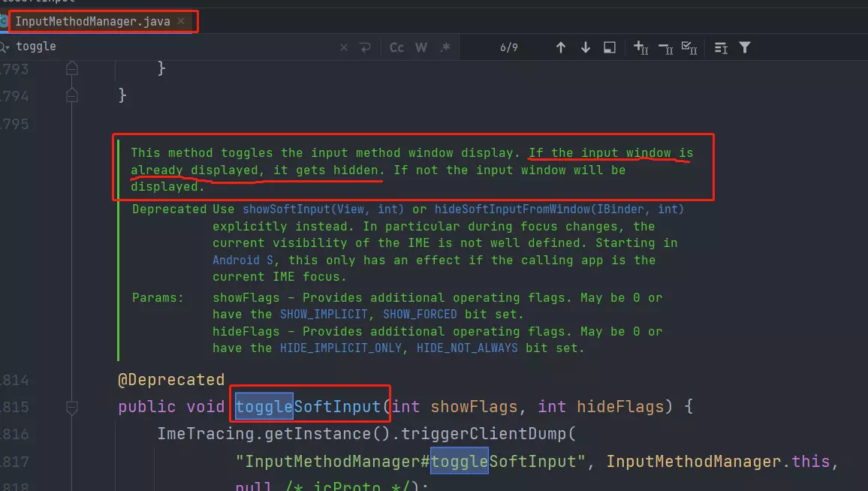Insert a new line in search field
This screenshot has height=491, width=868.
point(365,47)
